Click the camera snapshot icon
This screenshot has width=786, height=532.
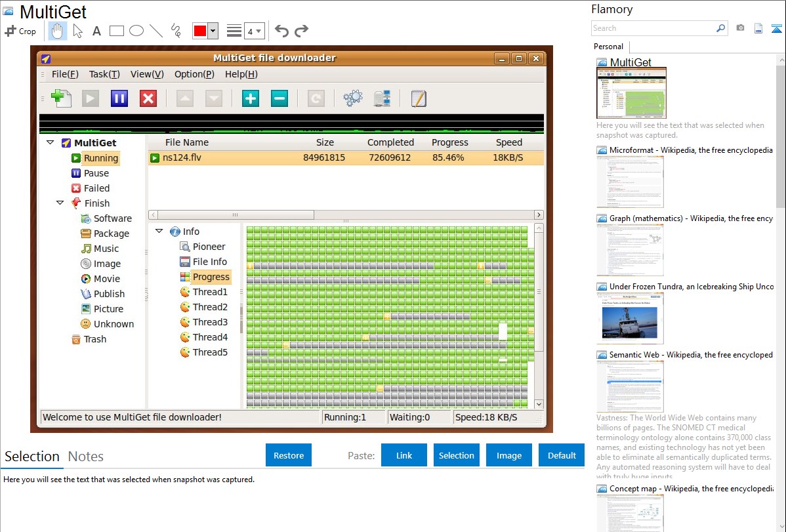(x=740, y=28)
